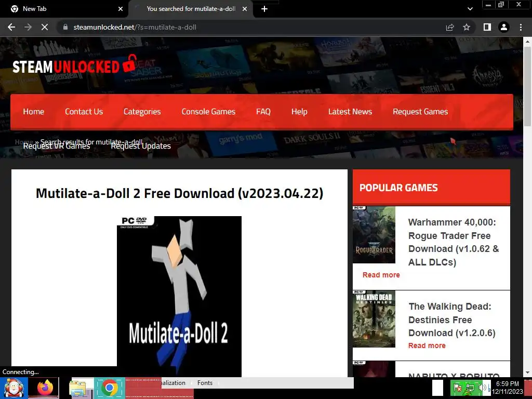Launch Firefox from the taskbar
Image resolution: width=532 pixels, height=399 pixels.
click(x=45, y=388)
